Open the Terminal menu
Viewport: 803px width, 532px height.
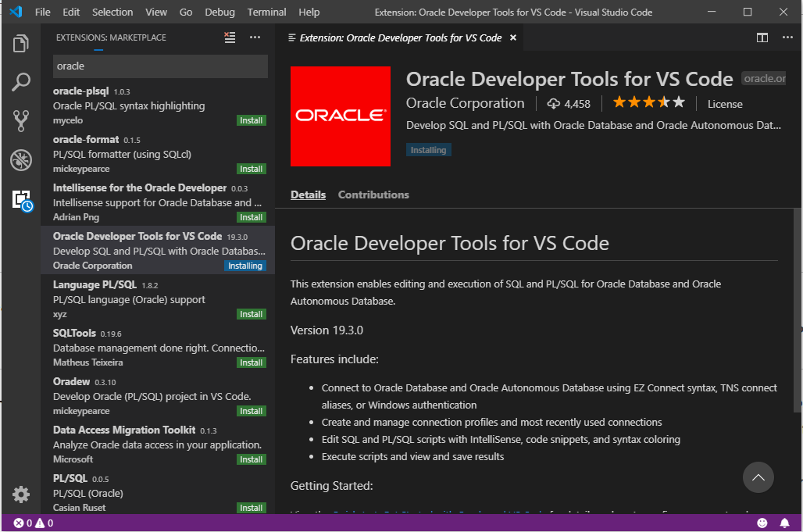[266, 12]
